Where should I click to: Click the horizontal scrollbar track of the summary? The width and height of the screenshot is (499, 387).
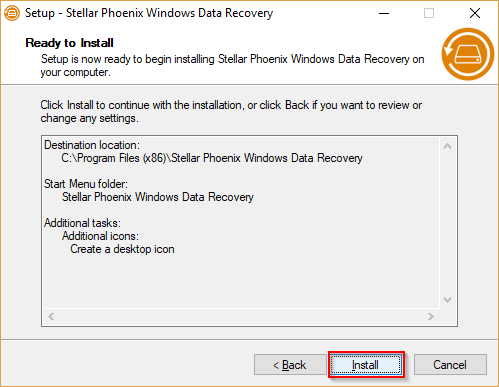[241, 316]
